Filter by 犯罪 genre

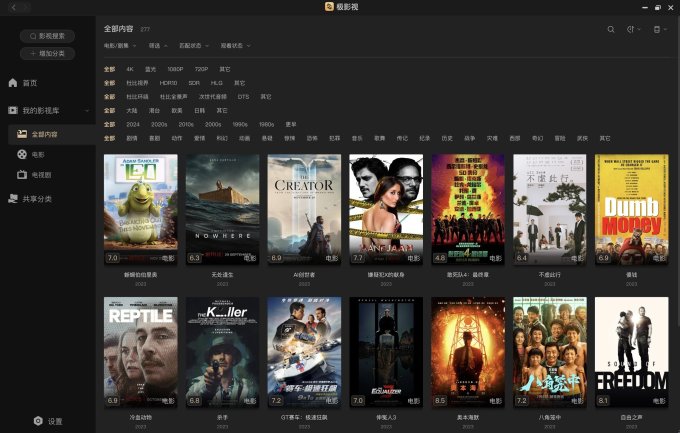click(334, 138)
